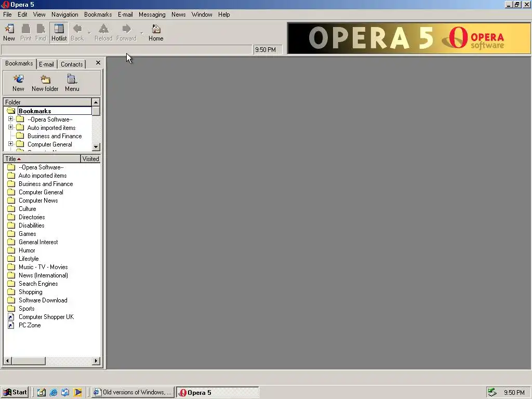Select the Games folder in list
Viewport: 532px width, 399px height.
27,234
